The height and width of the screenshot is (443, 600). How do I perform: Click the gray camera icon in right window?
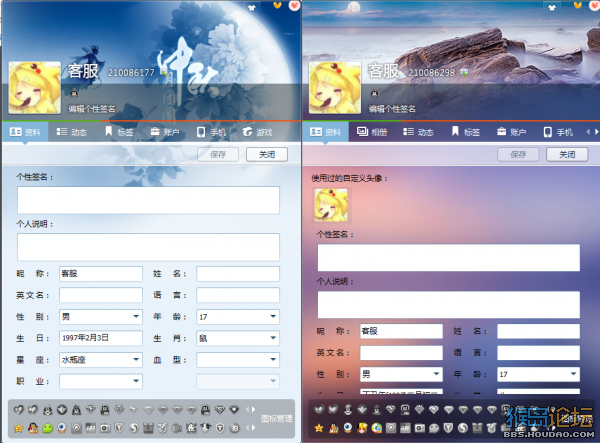click(x=420, y=428)
